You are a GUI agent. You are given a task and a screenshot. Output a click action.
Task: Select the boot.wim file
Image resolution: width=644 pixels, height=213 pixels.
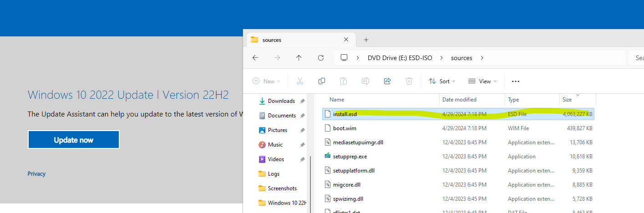point(458,128)
